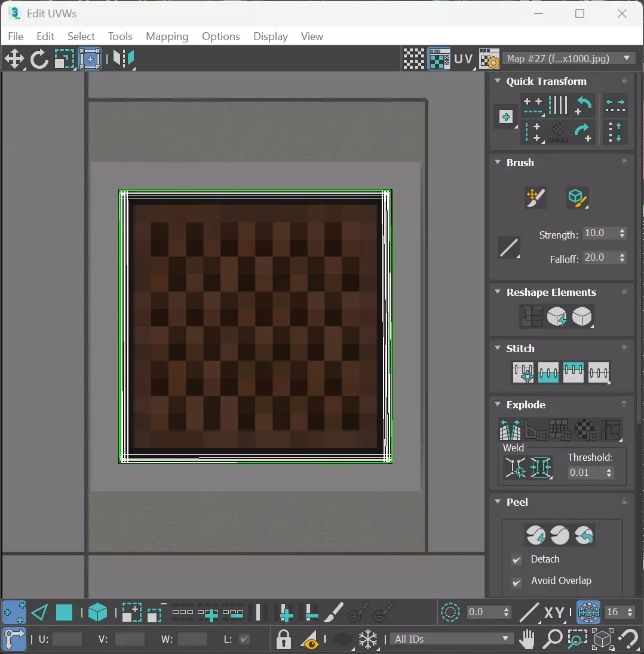The height and width of the screenshot is (654, 644).
Task: Select the Zoom magnifier tool
Action: (553, 639)
